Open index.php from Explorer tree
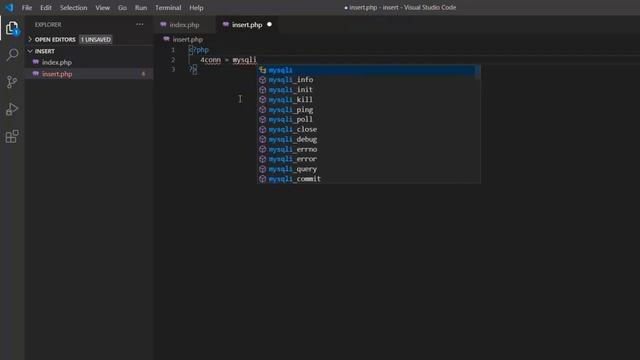640x360 pixels. click(89, 62)
